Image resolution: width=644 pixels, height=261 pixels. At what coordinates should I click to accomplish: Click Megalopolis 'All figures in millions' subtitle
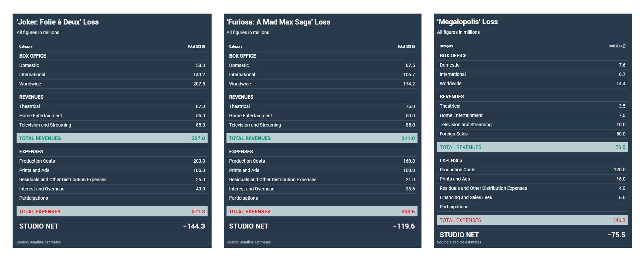coord(459,32)
